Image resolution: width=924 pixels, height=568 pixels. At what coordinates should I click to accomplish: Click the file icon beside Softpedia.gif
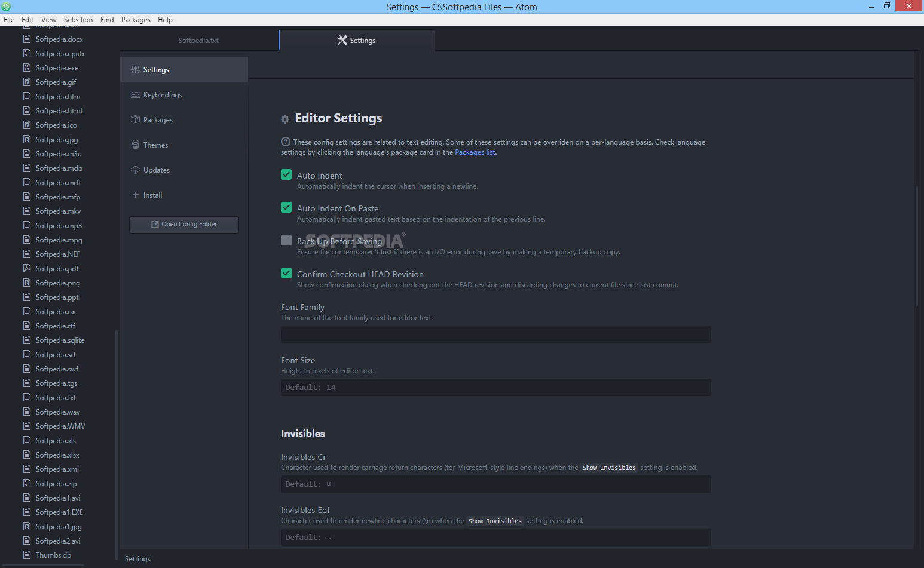click(x=27, y=82)
